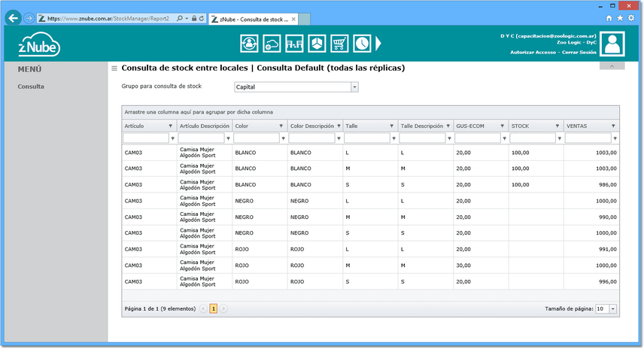
Task: Open the filter menu on Talle column header
Action: tap(391, 126)
